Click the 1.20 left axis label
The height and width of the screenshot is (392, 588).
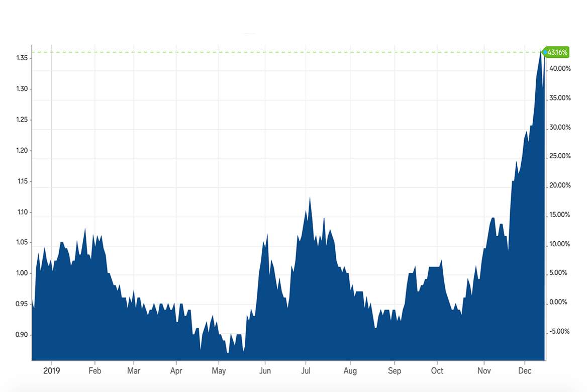[x=22, y=150]
